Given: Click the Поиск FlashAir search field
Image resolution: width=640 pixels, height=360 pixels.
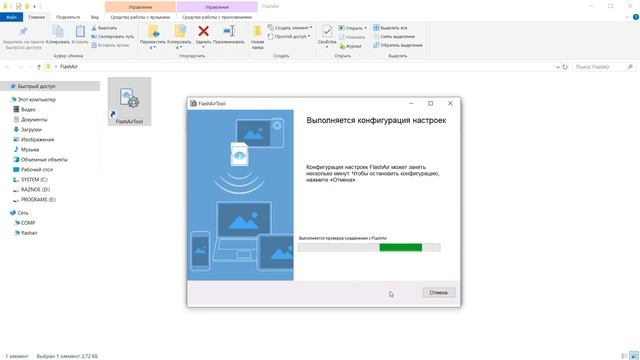Looking at the screenshot, I should (603, 67).
